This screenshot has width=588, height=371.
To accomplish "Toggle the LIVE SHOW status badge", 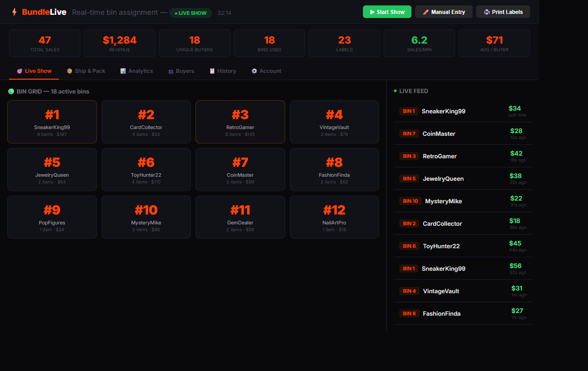I will (190, 13).
